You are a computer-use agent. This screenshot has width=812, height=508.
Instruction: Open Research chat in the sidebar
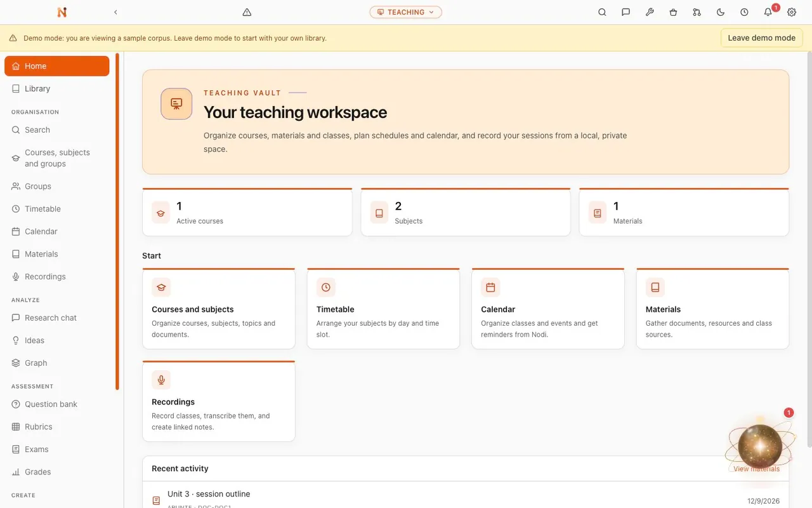pos(57,317)
